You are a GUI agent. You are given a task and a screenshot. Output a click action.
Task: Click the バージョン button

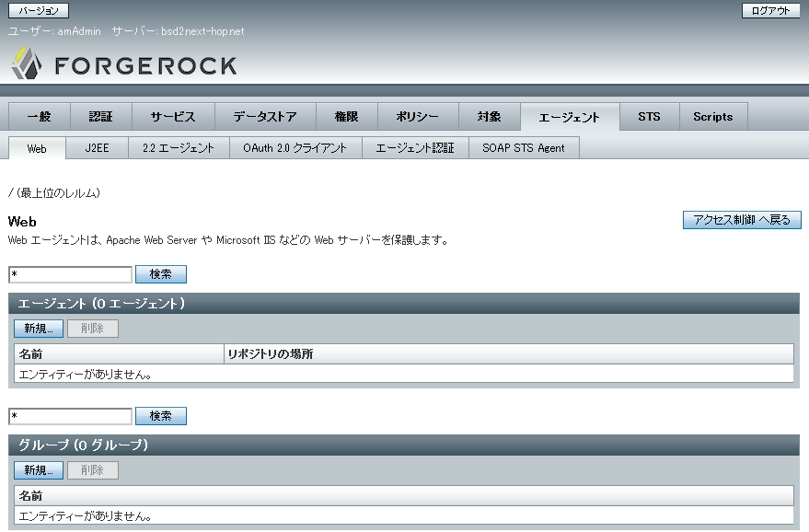tap(38, 11)
